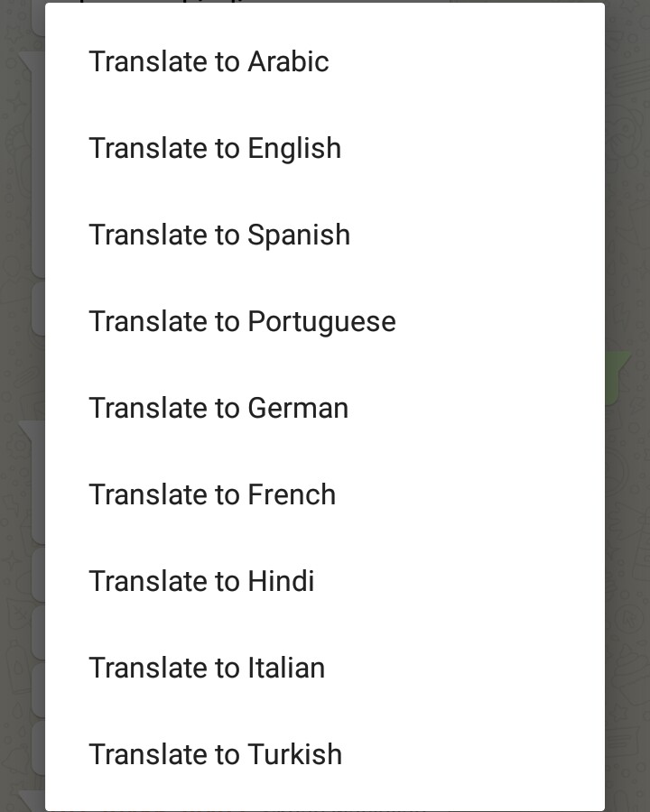The image size is (650, 812).
Task: Translate the message into Hindi
Action: click(325, 581)
